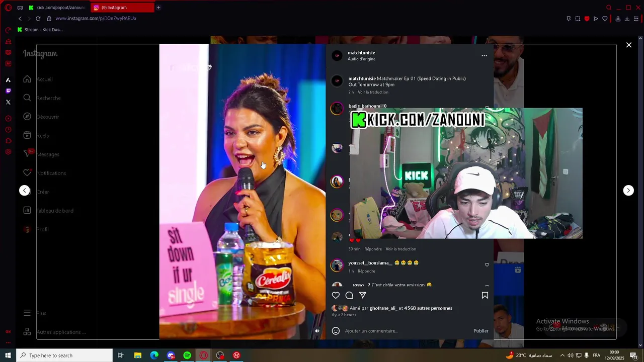Click the pinboard pin icon in toolbar

569,19
